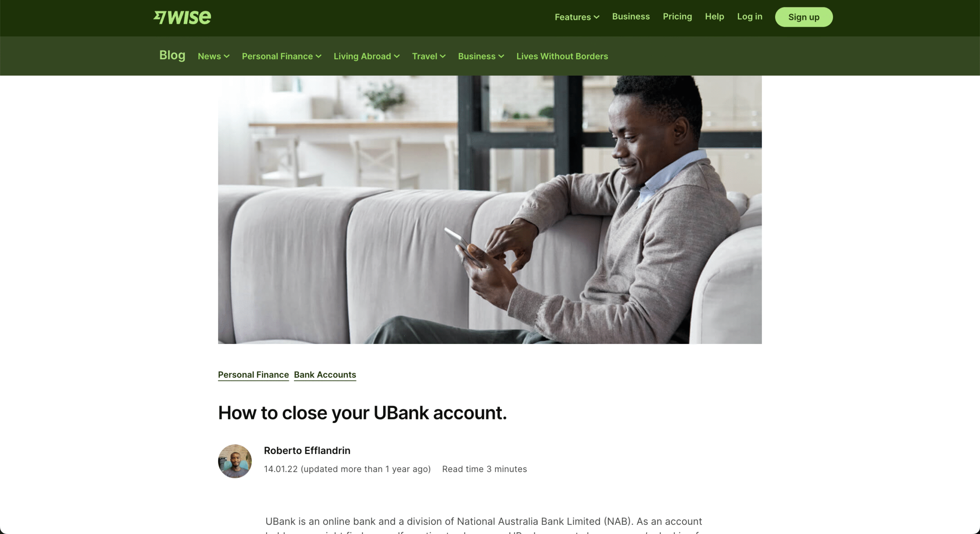Click the Sign up button
Screen dimensions: 980x534
click(804, 17)
